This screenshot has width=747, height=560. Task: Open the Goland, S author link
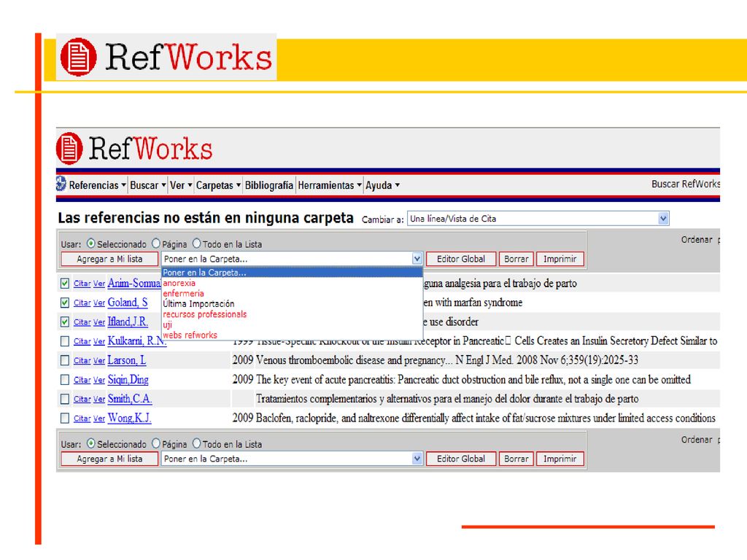[128, 303]
